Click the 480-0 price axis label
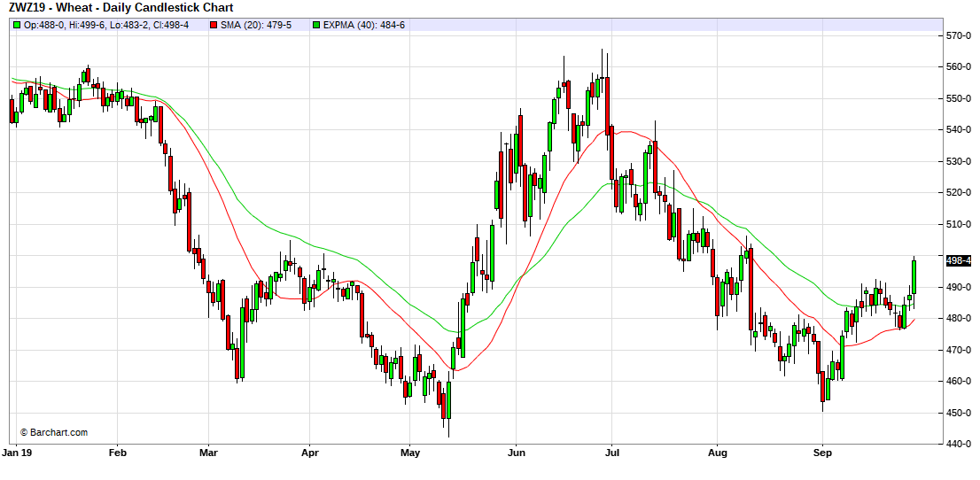The image size is (980, 480). click(959, 318)
